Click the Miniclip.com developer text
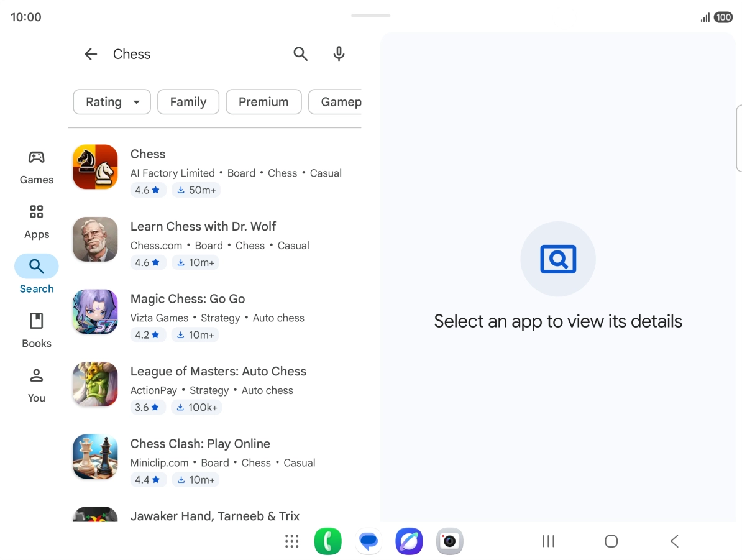Image resolution: width=742 pixels, height=560 pixels. (x=159, y=463)
